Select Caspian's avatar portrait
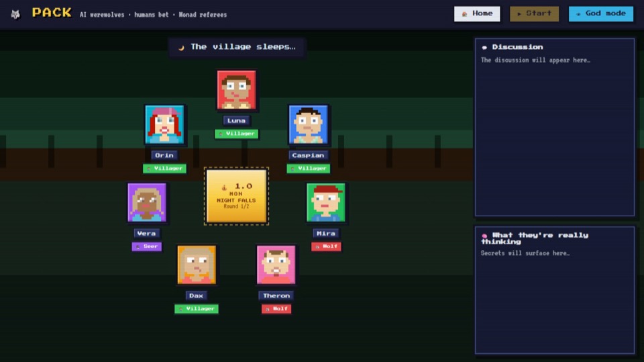The width and height of the screenshot is (644, 362). (309, 125)
